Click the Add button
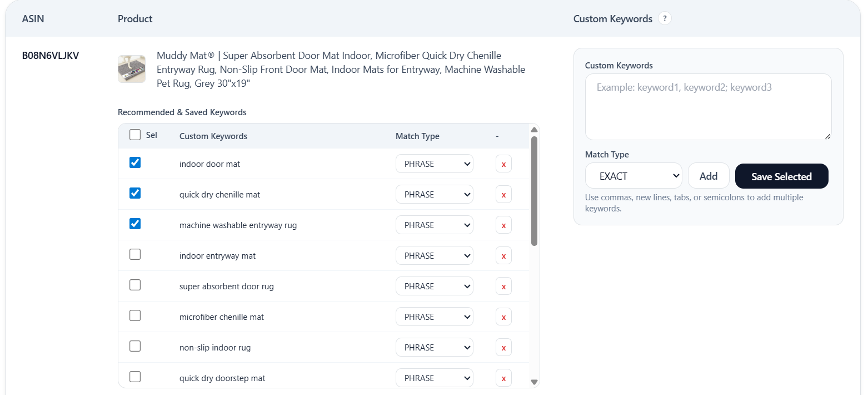The height and width of the screenshot is (395, 868). pos(709,176)
